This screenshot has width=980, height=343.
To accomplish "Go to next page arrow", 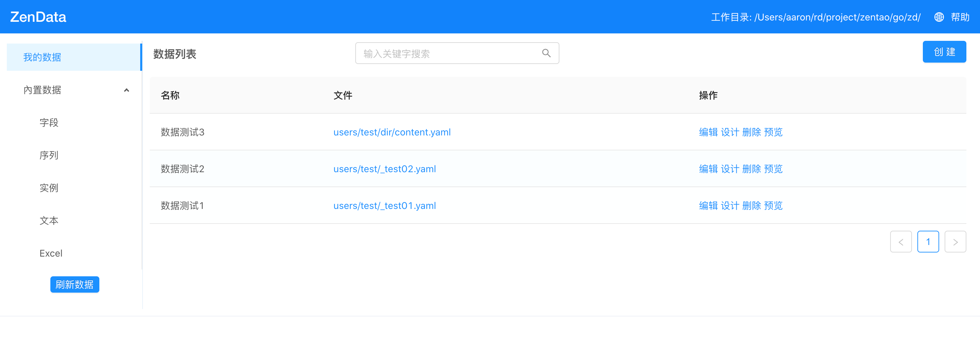I will 955,242.
